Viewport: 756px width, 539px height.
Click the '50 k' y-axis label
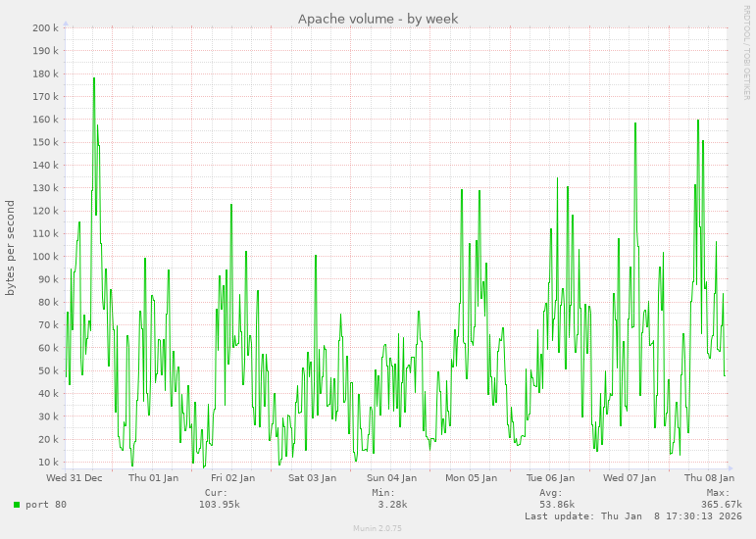click(48, 370)
